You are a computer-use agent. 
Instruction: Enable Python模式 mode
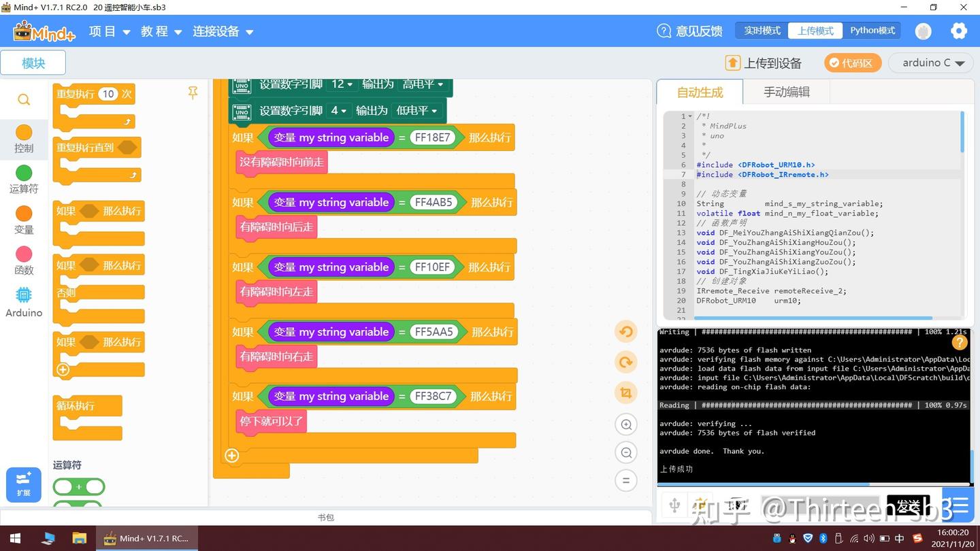(x=872, y=30)
